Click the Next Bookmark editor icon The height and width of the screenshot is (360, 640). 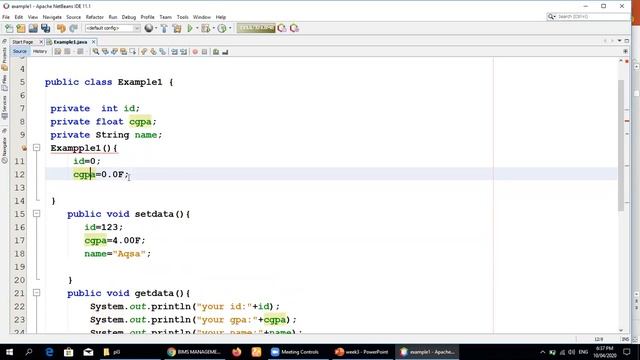153,51
